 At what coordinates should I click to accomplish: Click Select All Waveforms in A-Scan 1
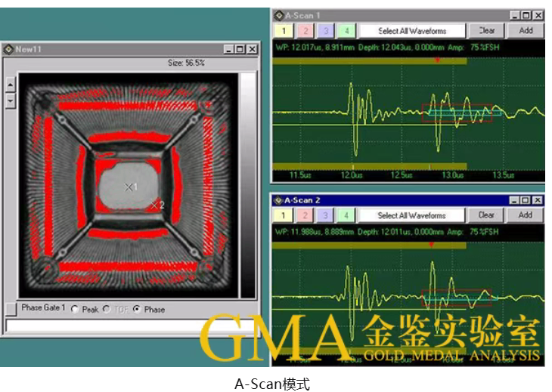click(412, 31)
